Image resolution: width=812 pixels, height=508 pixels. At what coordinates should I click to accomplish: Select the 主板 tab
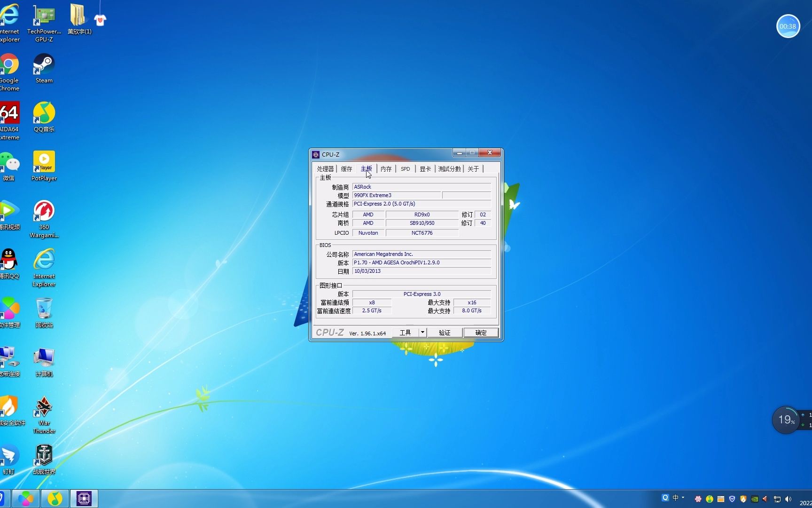367,168
